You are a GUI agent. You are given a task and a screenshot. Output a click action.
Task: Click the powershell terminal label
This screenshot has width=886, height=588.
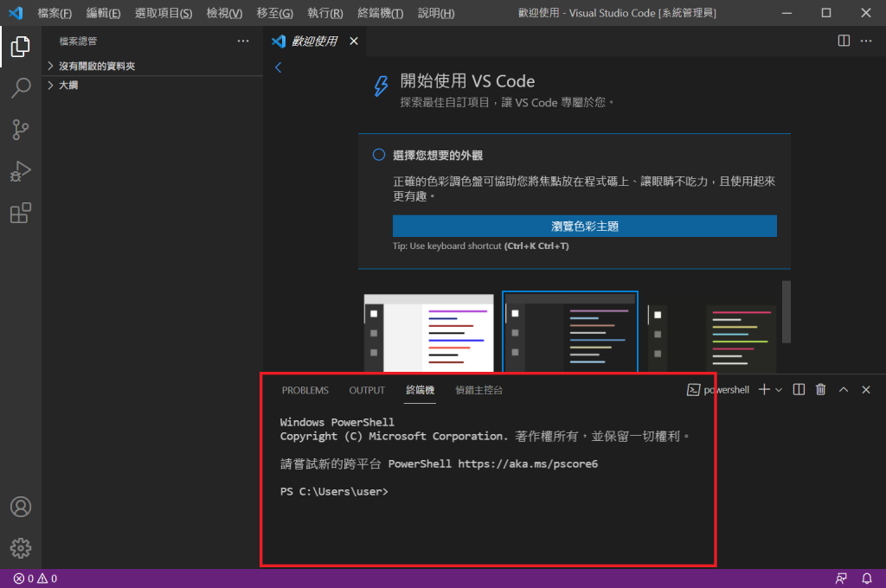(x=726, y=390)
